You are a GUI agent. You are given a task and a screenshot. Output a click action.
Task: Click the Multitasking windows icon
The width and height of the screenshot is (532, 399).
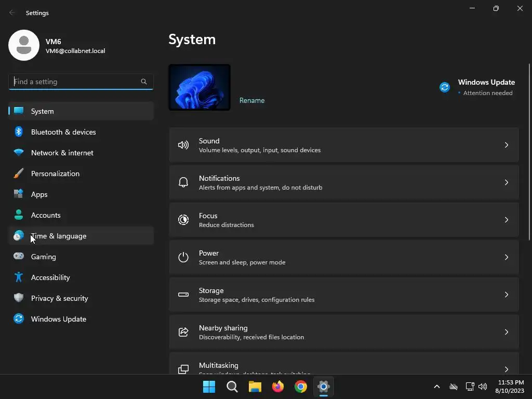pyautogui.click(x=183, y=369)
